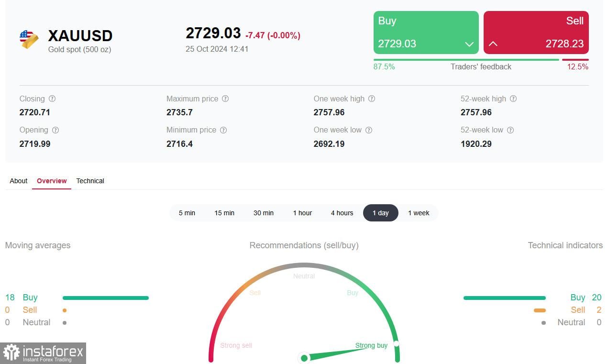The image size is (608, 364).
Task: Switch to the About tab
Action: pyautogui.click(x=19, y=181)
